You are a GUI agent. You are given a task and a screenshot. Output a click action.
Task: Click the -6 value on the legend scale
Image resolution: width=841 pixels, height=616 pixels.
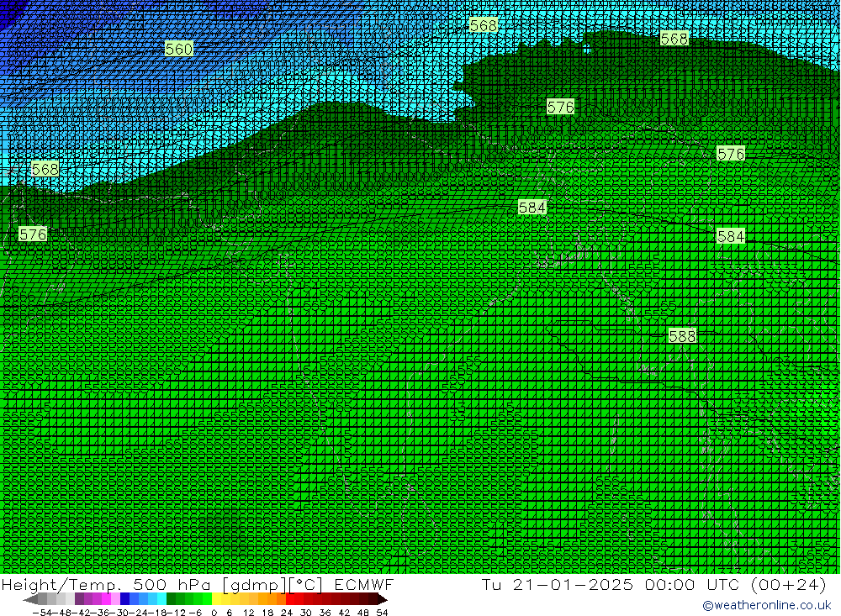(x=195, y=613)
